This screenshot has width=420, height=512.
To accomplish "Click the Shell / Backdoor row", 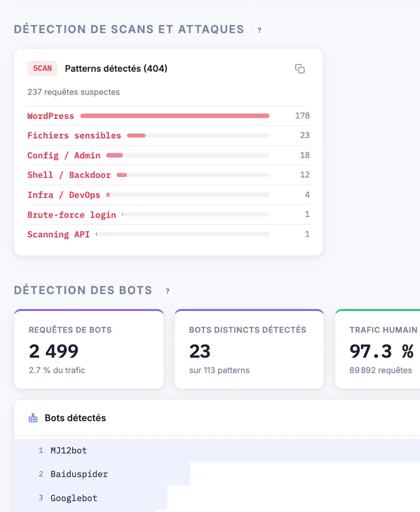I will (168, 175).
